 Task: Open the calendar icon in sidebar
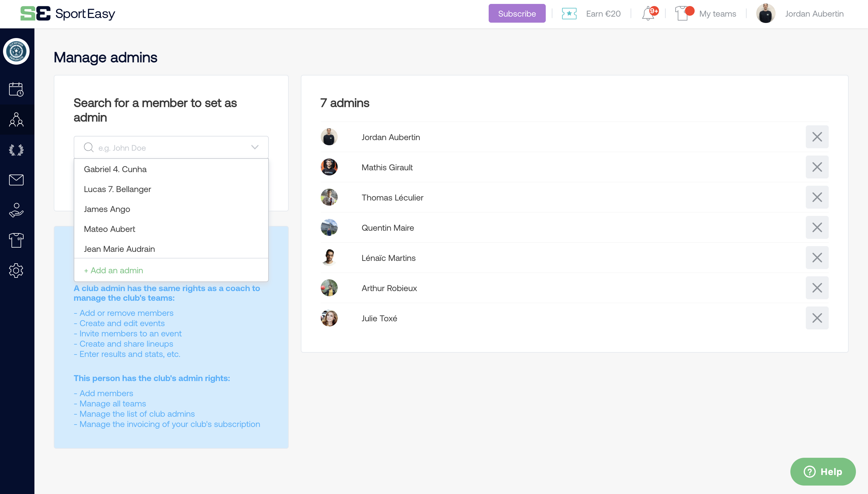(16, 89)
